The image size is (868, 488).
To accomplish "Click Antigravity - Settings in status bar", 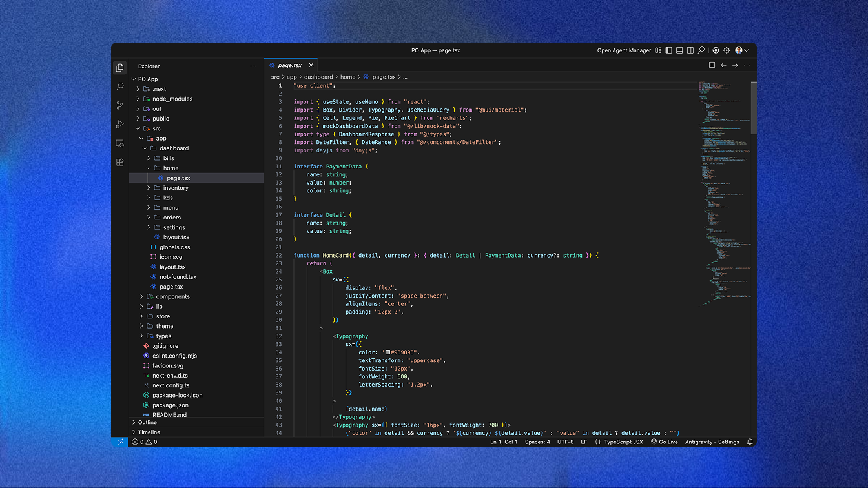I will click(712, 442).
